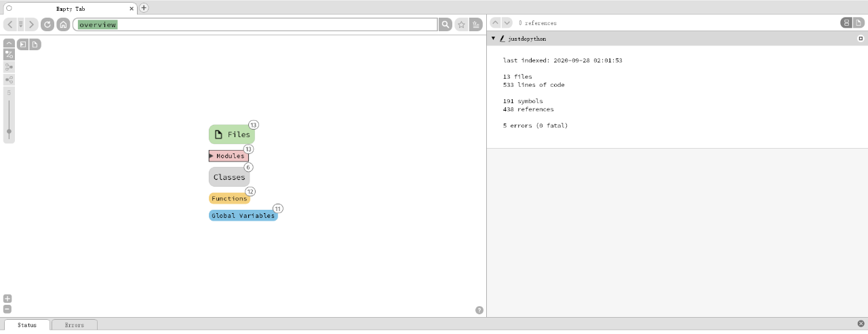Collapse the justdopython snippet section
This screenshot has height=334, width=868.
click(494, 39)
